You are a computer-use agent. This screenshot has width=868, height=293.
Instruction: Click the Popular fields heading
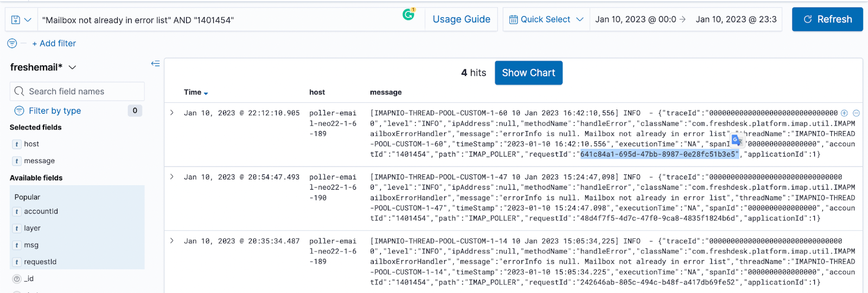pos(27,197)
